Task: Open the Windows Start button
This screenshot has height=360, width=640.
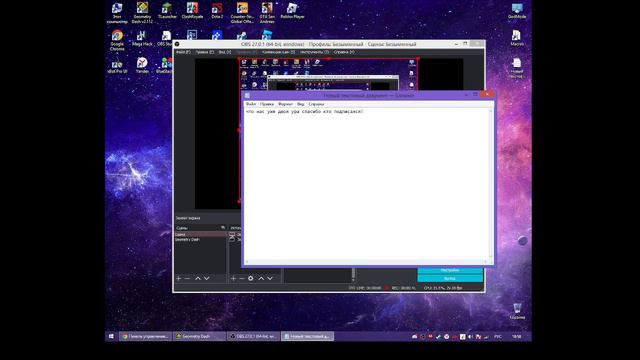Action: coord(111,336)
